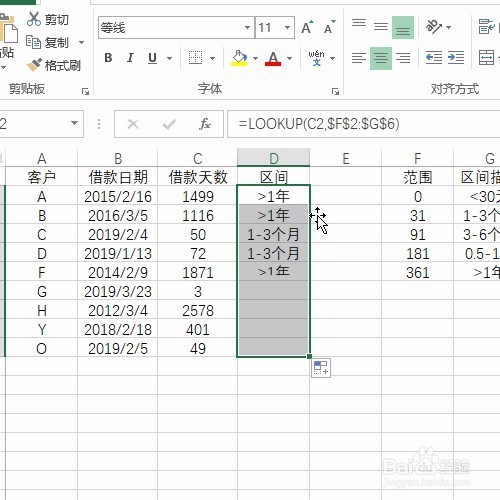The width and height of the screenshot is (500, 500).
Task: Apply yellow fill color bucket
Action: coord(239,58)
